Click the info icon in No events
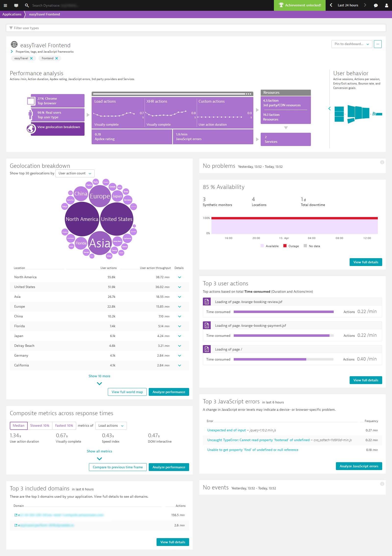This screenshot has width=392, height=556. pos(382,484)
